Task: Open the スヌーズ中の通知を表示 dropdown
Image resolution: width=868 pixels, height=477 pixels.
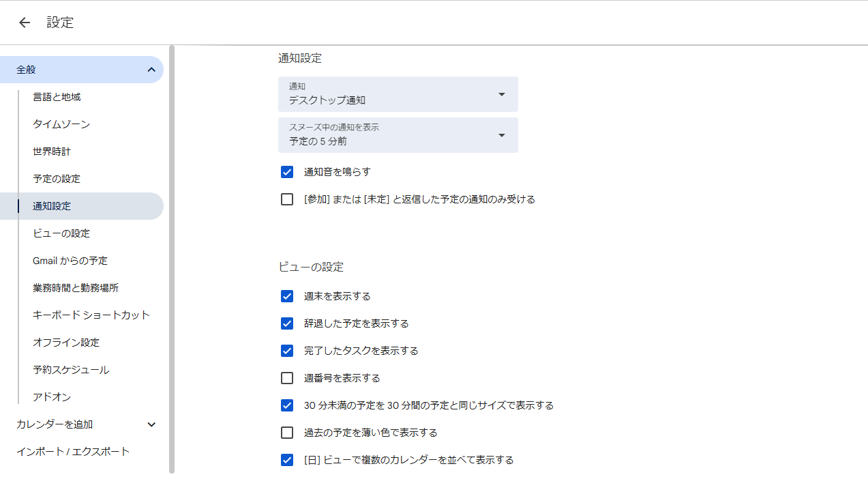Action: pyautogui.click(x=398, y=135)
